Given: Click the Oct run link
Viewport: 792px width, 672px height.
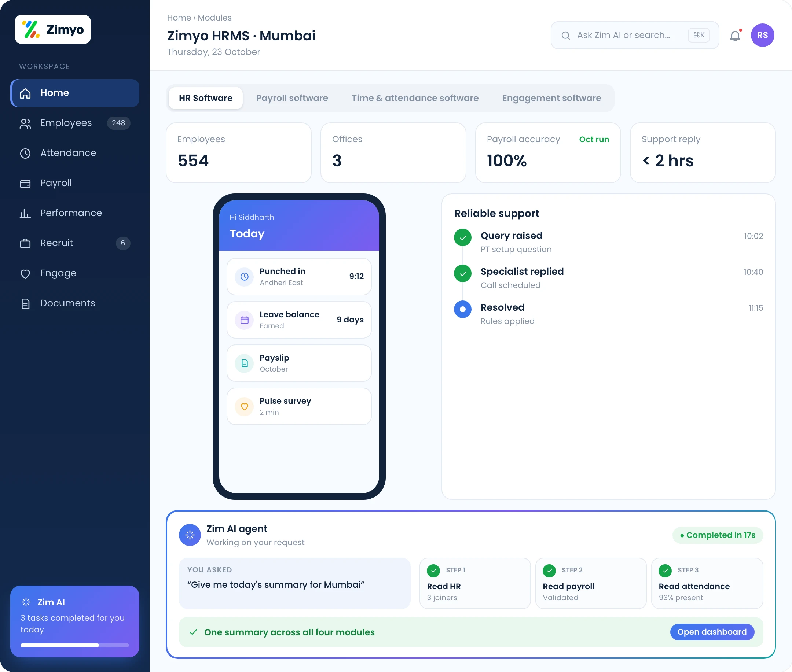Looking at the screenshot, I should tap(594, 140).
